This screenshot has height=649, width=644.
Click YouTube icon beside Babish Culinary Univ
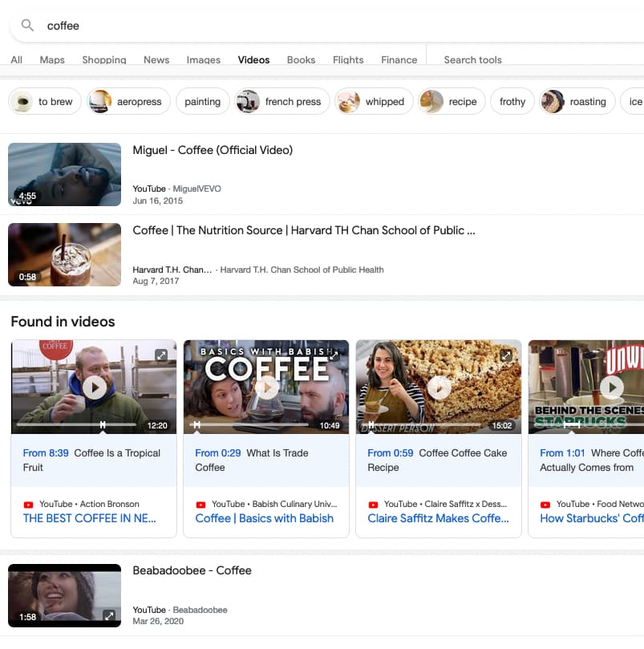click(200, 505)
